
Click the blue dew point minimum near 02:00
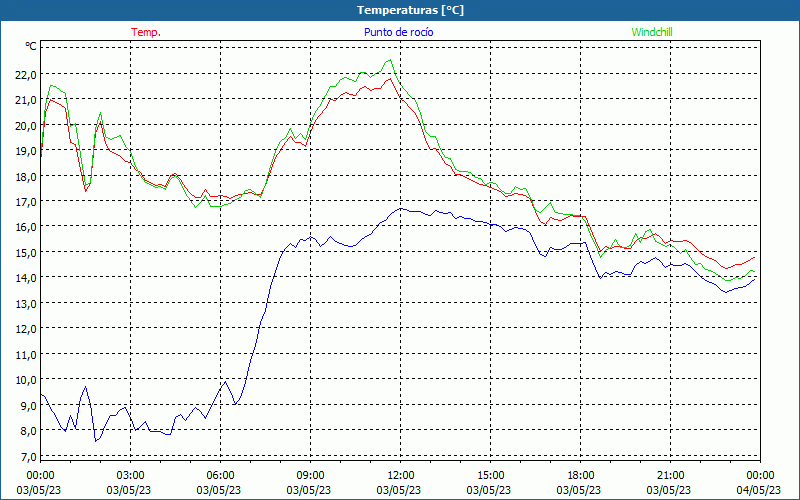pyautogui.click(x=95, y=441)
